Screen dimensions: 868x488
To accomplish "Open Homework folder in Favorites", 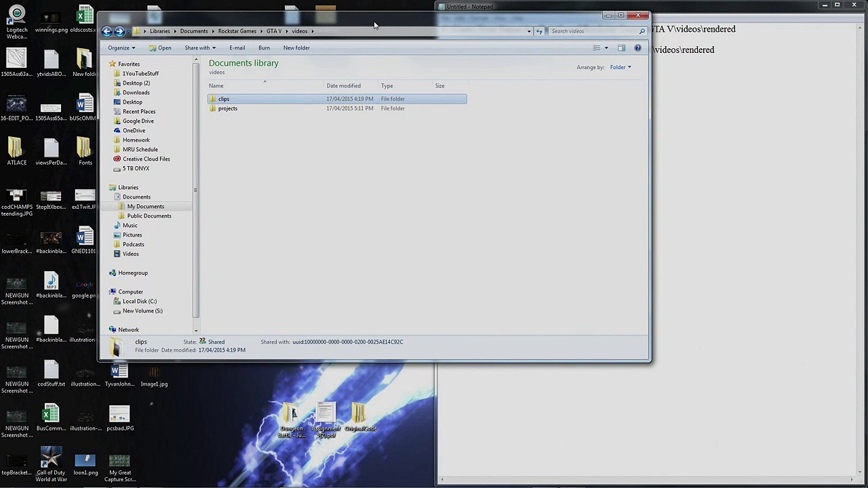I will pos(136,140).
